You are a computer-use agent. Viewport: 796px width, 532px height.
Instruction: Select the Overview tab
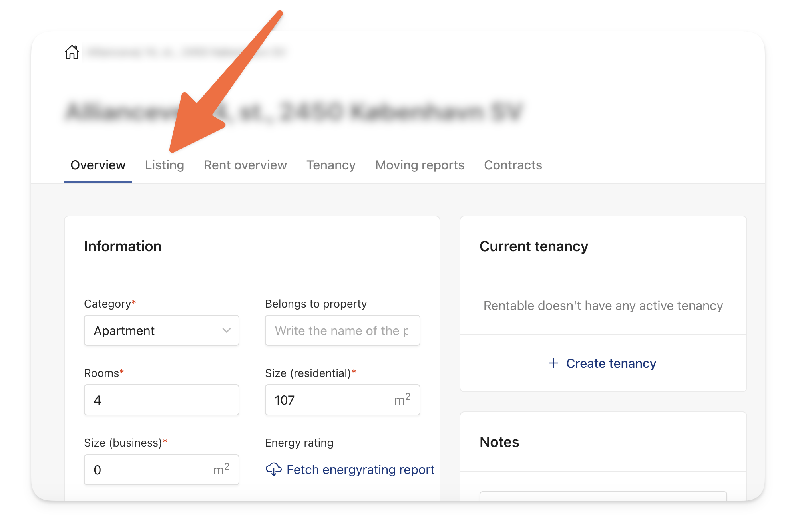tap(98, 165)
